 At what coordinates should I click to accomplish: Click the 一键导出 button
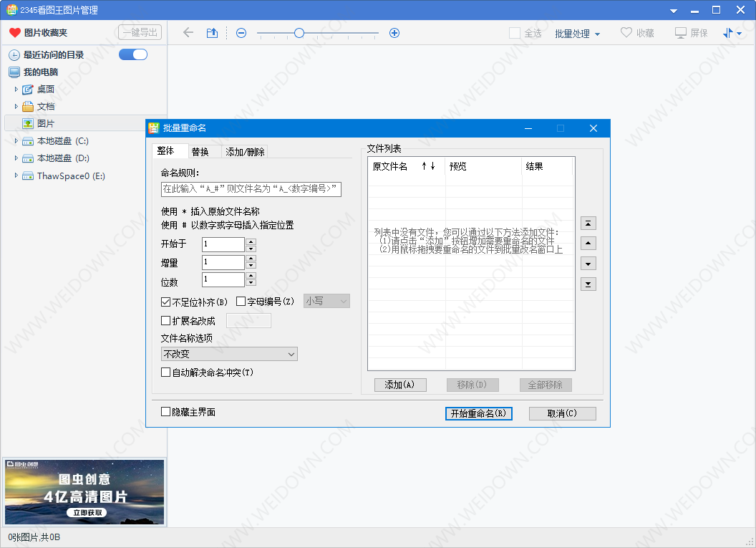[x=140, y=32]
